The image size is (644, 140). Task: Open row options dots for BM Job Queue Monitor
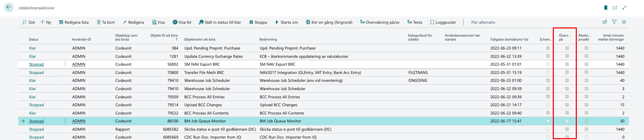[65, 121]
